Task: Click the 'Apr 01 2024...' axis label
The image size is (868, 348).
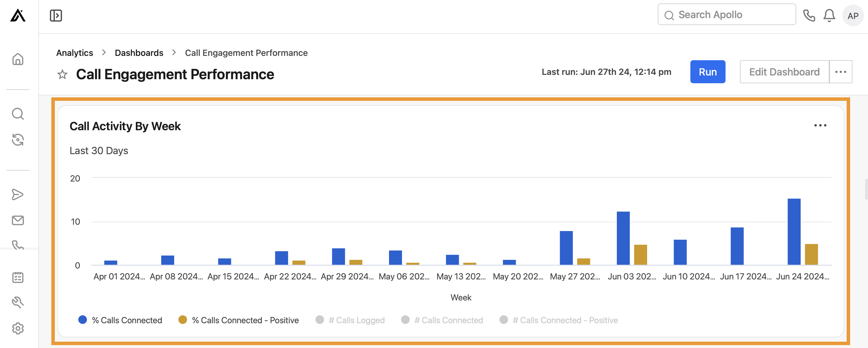Action: coord(119,276)
